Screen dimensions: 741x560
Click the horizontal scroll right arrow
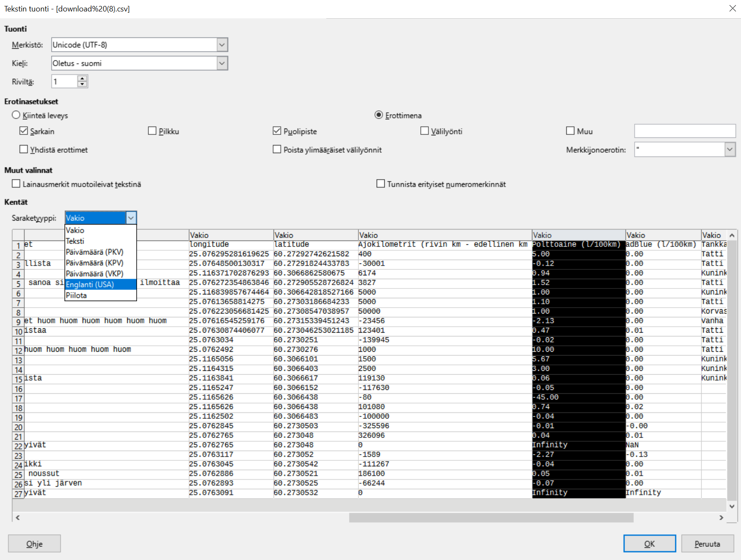point(721,518)
